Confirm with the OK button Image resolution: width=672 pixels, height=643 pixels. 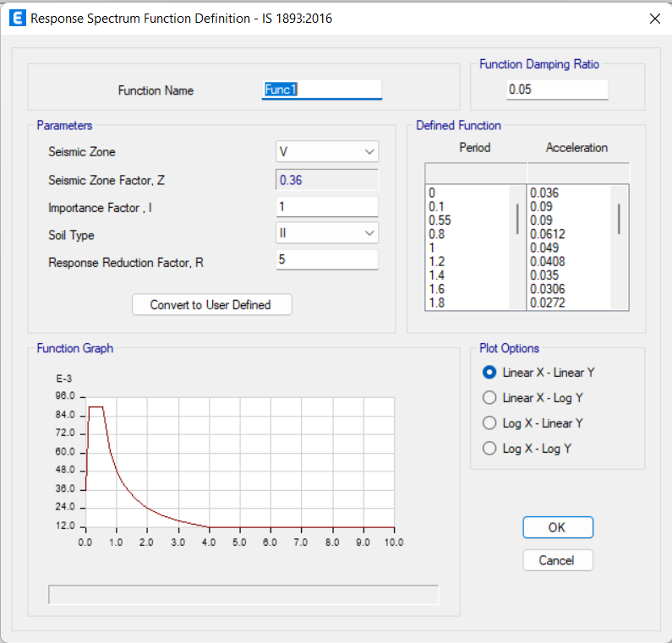tap(558, 527)
